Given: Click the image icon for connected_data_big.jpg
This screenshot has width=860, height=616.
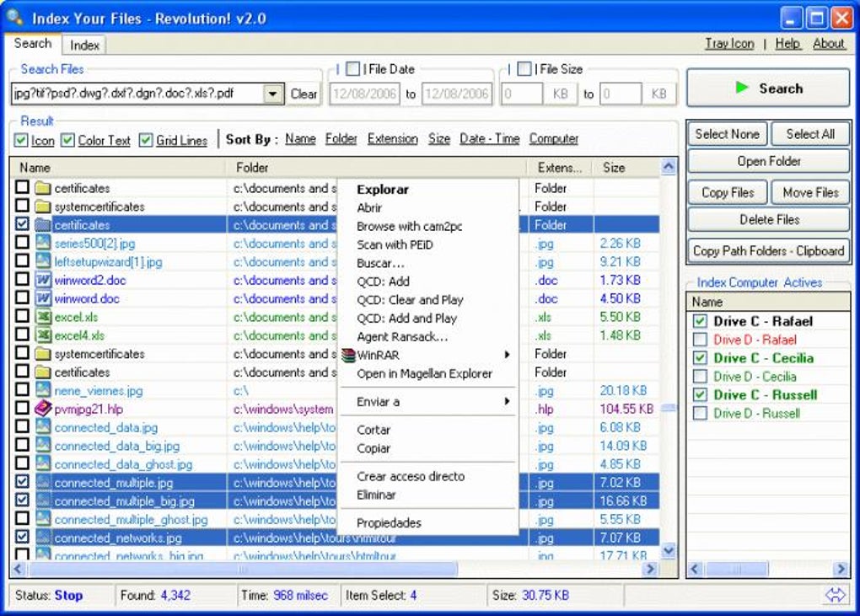Looking at the screenshot, I should [x=43, y=446].
